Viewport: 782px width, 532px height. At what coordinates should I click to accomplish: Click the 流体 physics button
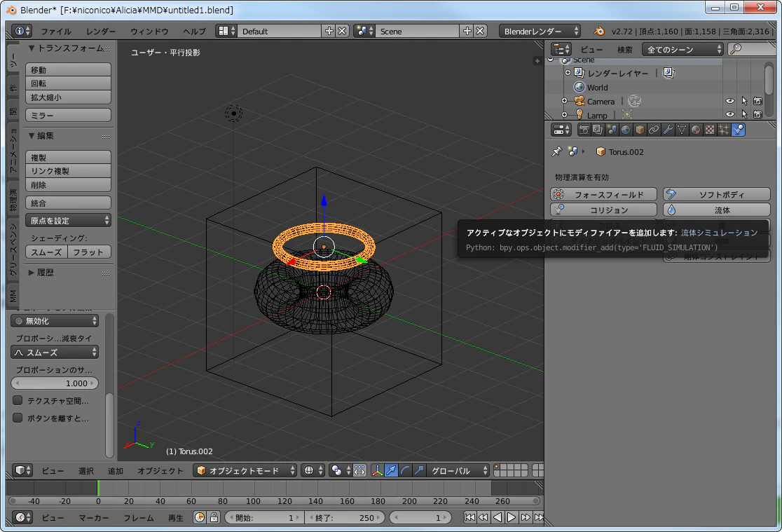pyautogui.click(x=717, y=210)
